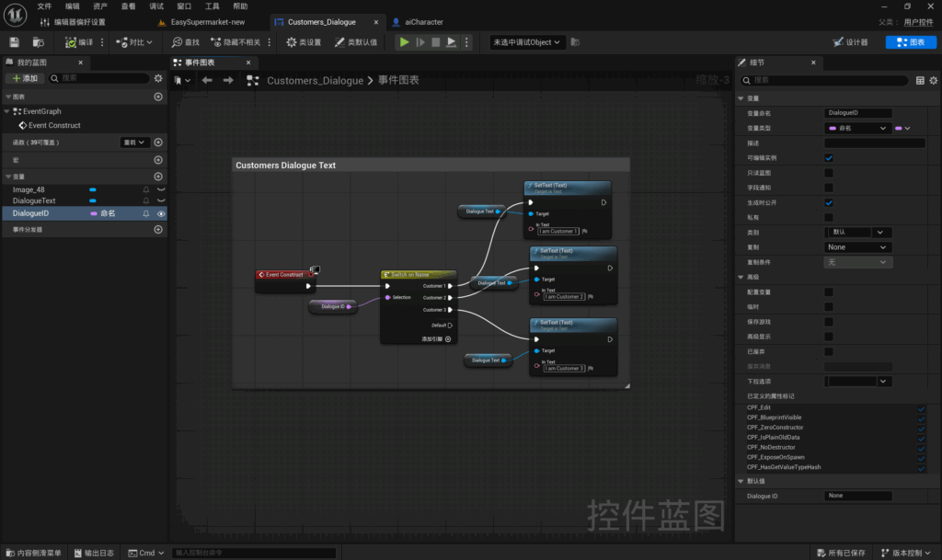Open 复制 None replication dropdown
The height and width of the screenshot is (560, 942).
(x=857, y=247)
